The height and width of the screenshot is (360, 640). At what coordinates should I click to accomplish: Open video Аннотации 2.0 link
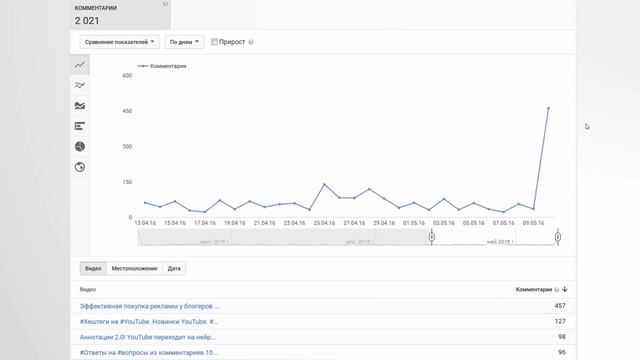click(148, 337)
